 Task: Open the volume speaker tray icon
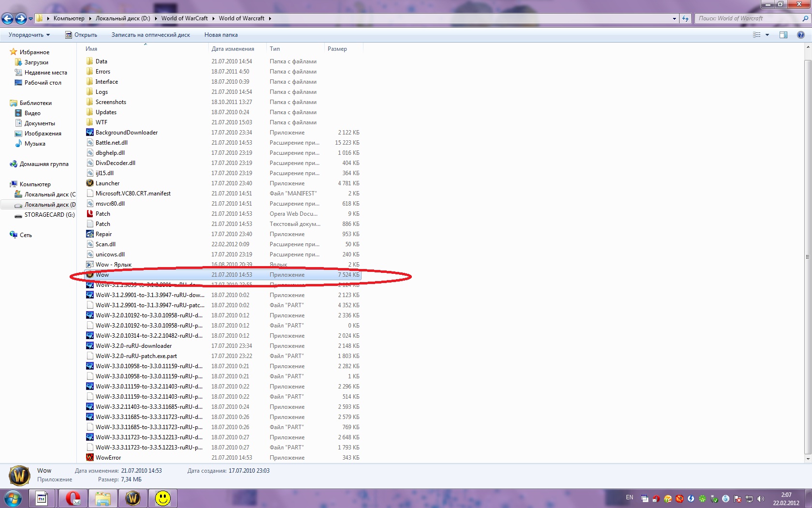(761, 499)
